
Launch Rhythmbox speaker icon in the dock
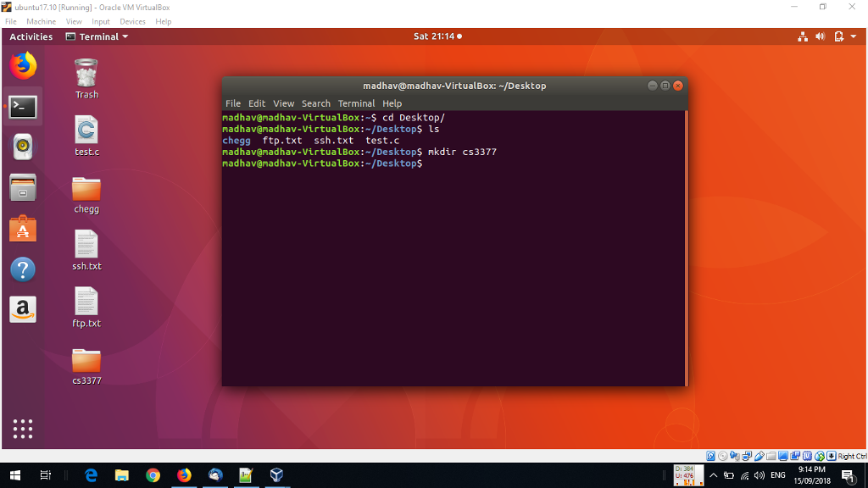tap(23, 147)
